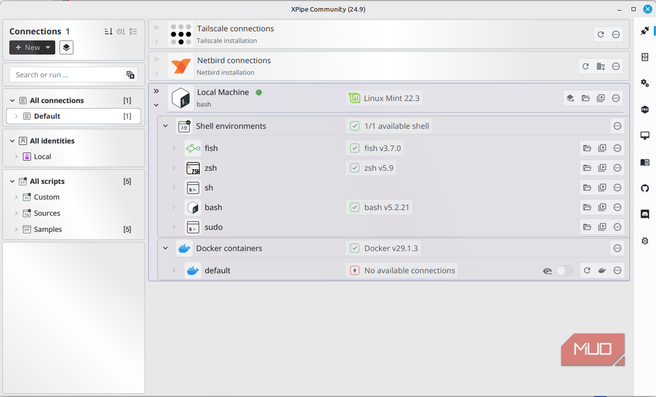Click the 1/1 available shell status
The image size is (656, 397).
(x=389, y=126)
